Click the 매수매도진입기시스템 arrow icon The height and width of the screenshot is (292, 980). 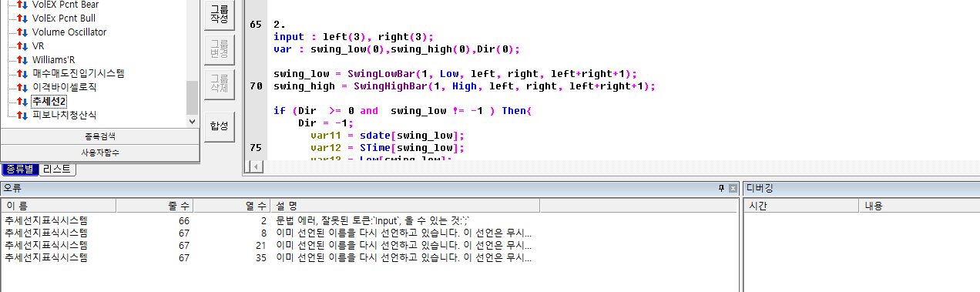pos(22,74)
